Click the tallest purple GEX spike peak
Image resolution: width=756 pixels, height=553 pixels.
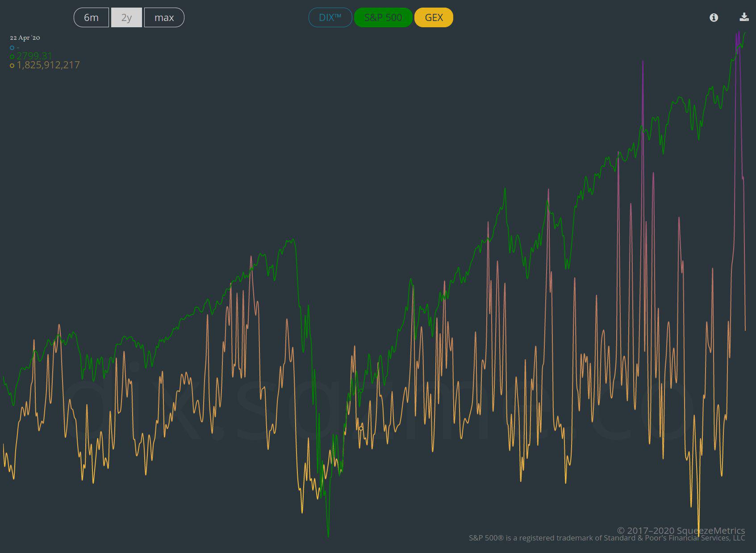[x=739, y=33]
